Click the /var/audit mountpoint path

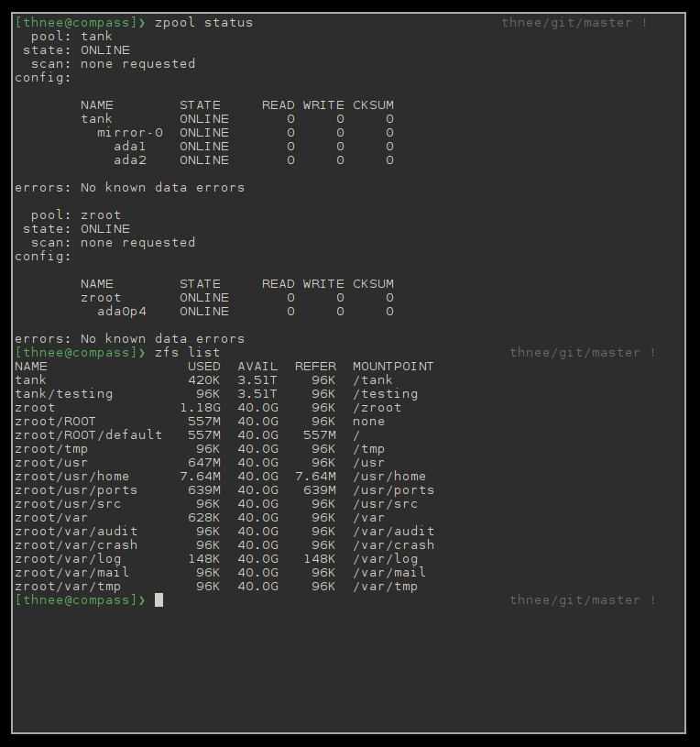[x=393, y=531]
